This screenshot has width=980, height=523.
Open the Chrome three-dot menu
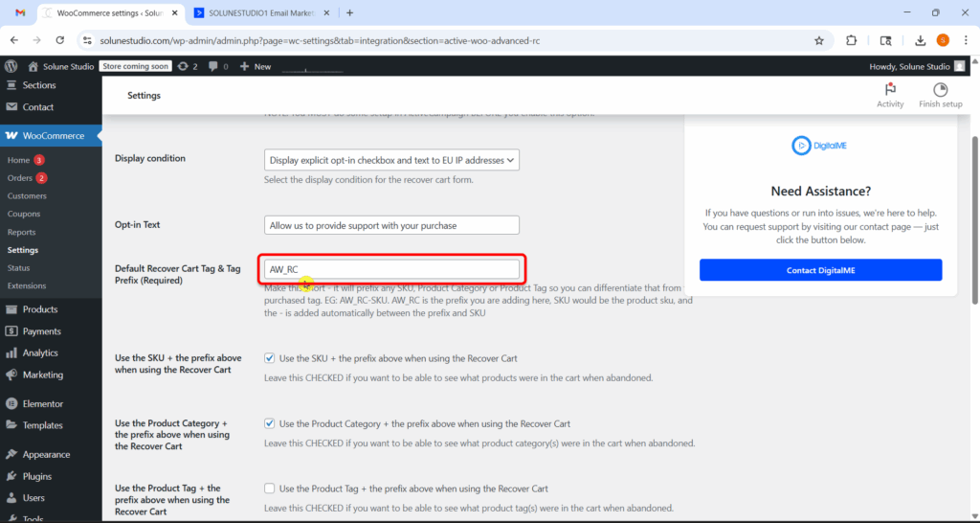click(x=965, y=40)
